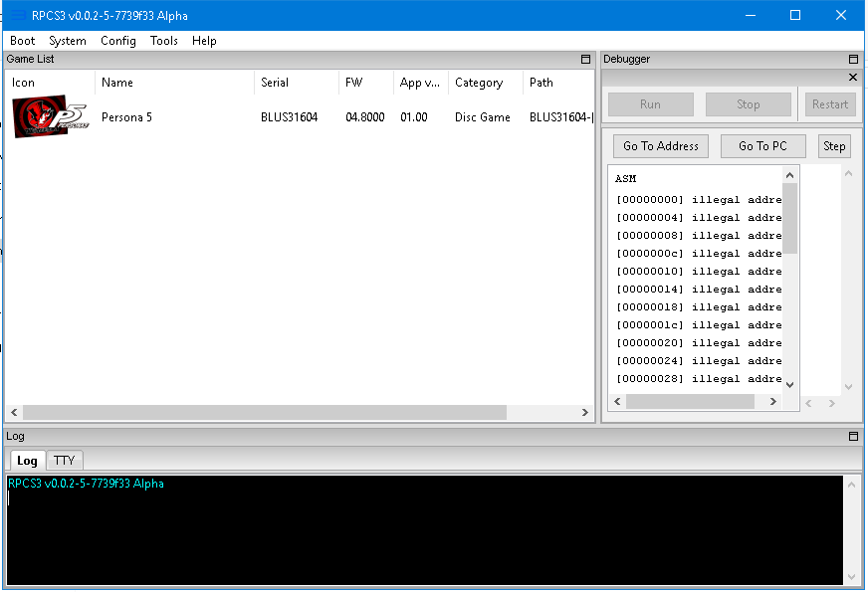Select the Persona 5 name cell

click(x=126, y=117)
